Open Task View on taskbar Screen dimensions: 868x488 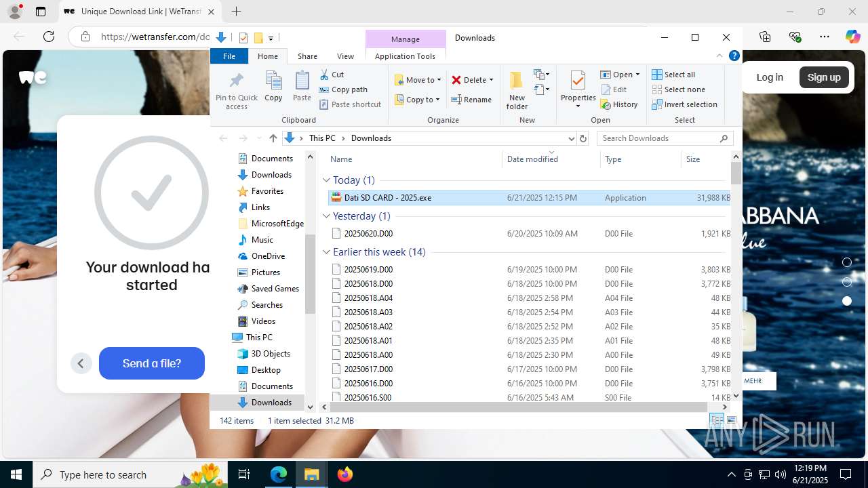244,474
